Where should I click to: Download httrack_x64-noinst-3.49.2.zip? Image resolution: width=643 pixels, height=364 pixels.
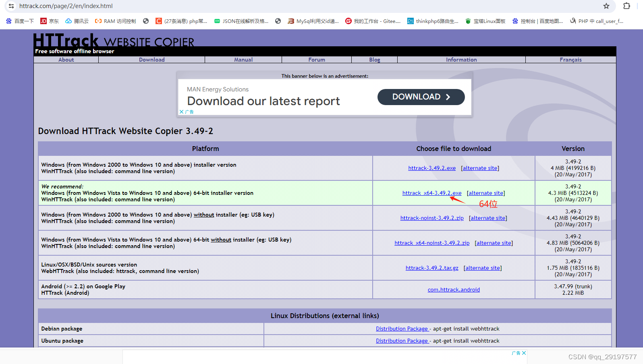click(x=432, y=243)
